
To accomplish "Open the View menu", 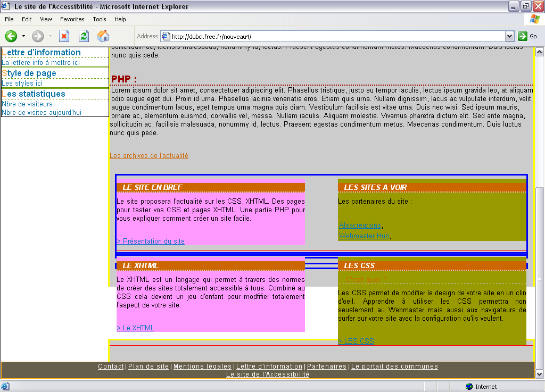I will click(x=46, y=19).
